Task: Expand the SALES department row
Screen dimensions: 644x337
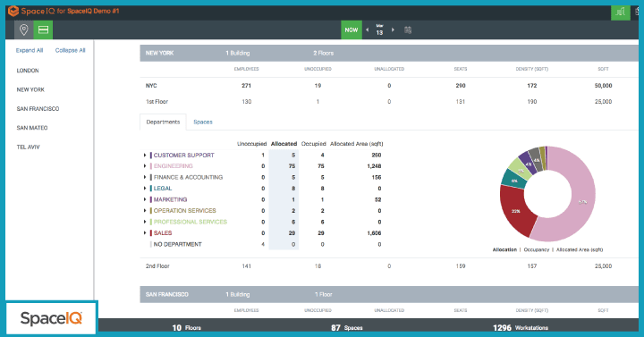Action: 145,233
